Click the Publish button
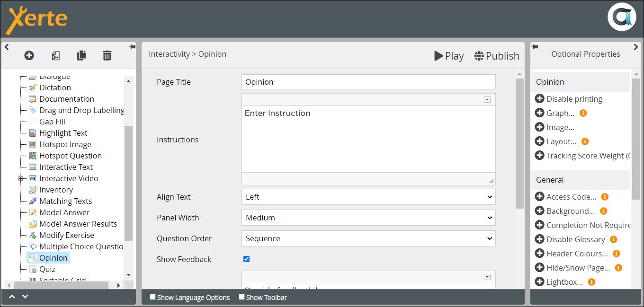The width and height of the screenshot is (644, 307). (496, 56)
